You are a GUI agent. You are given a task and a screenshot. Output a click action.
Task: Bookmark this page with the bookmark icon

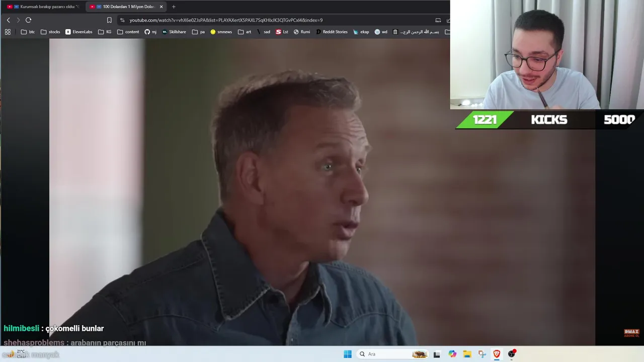point(109,20)
